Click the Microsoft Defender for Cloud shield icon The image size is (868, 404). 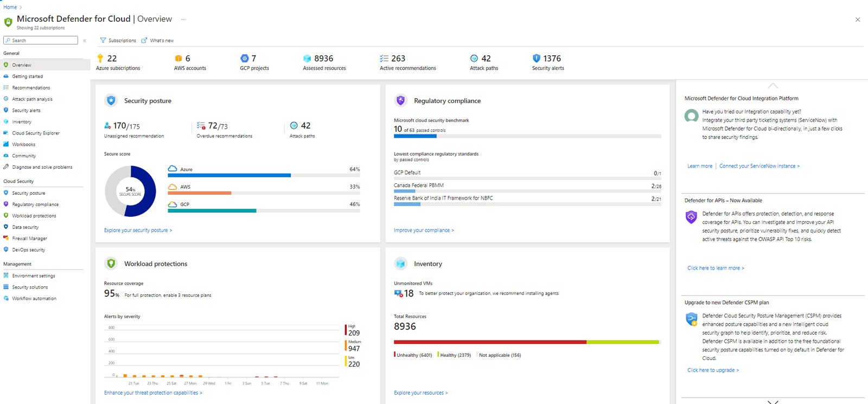tap(8, 22)
